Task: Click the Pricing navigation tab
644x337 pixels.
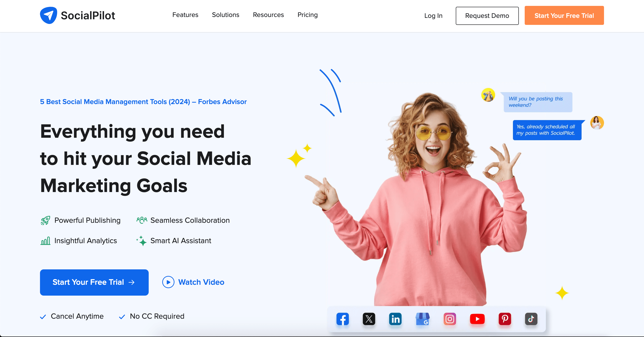Action: point(308,14)
